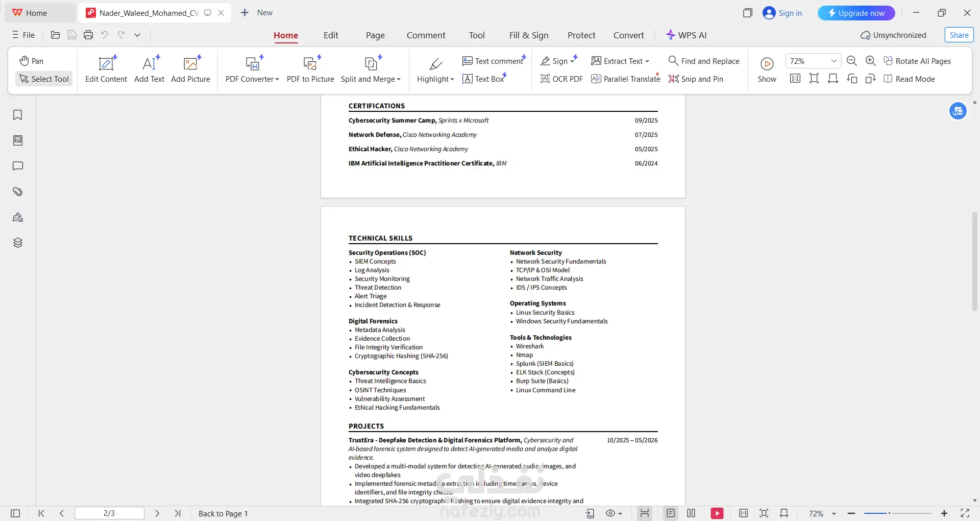This screenshot has width=980, height=521.
Task: Click the red play icon in status bar
Action: coord(717,513)
